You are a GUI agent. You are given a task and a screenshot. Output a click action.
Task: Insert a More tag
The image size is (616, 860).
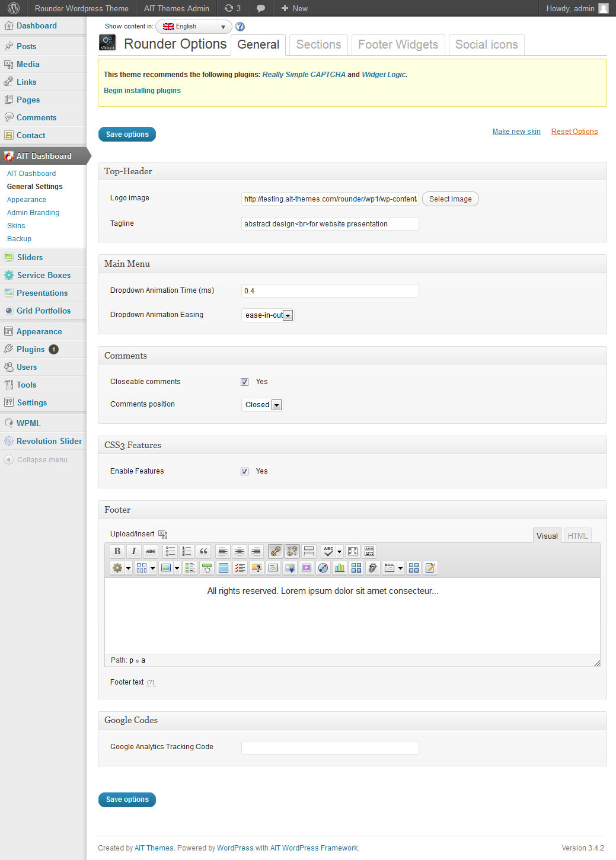309,551
